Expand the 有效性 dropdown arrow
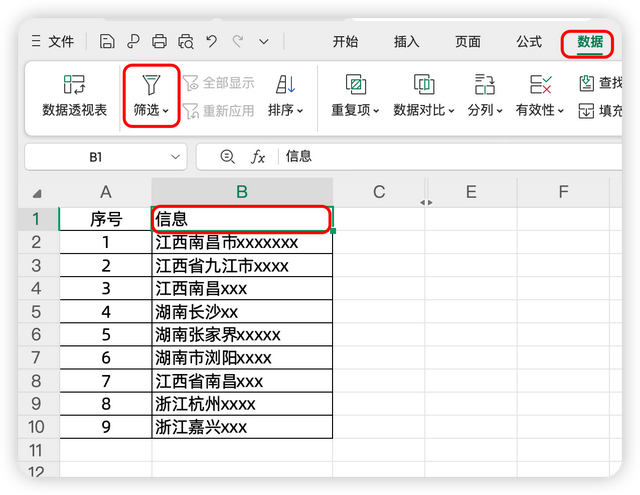 (x=561, y=111)
